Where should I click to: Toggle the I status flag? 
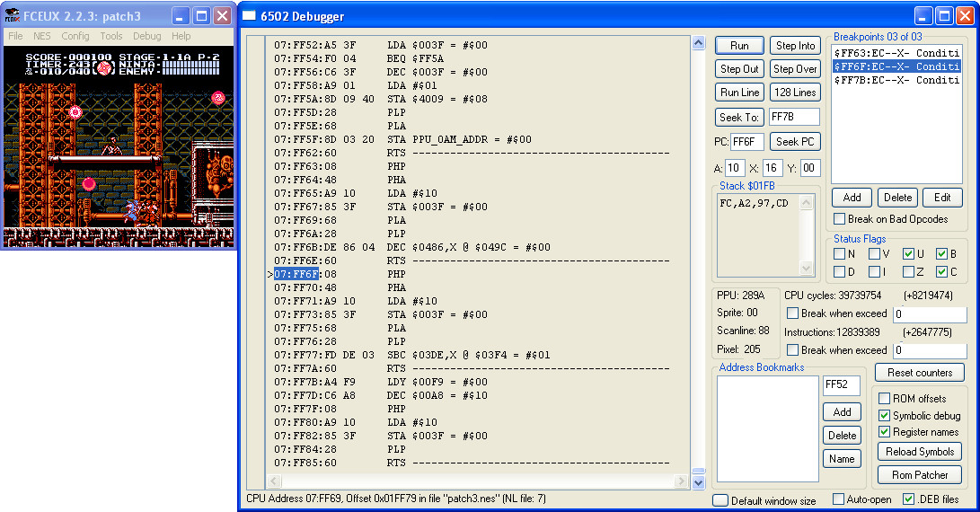tap(874, 272)
